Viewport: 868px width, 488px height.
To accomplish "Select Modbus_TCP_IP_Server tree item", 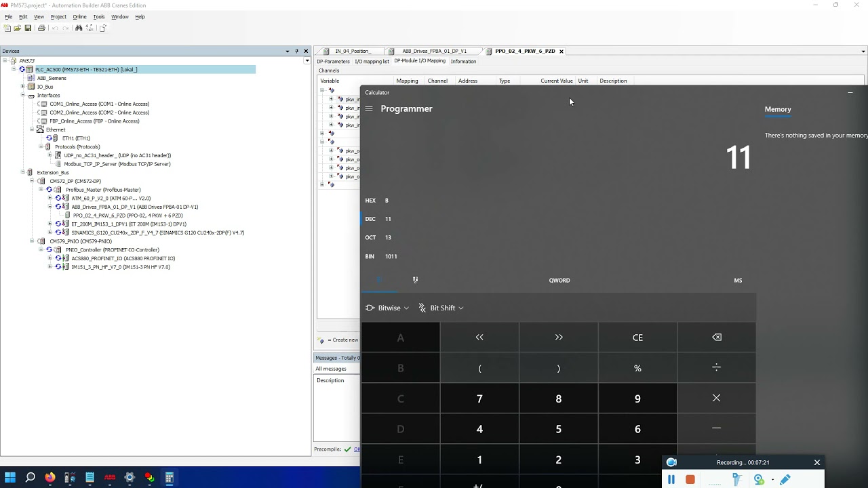I will (x=117, y=164).
